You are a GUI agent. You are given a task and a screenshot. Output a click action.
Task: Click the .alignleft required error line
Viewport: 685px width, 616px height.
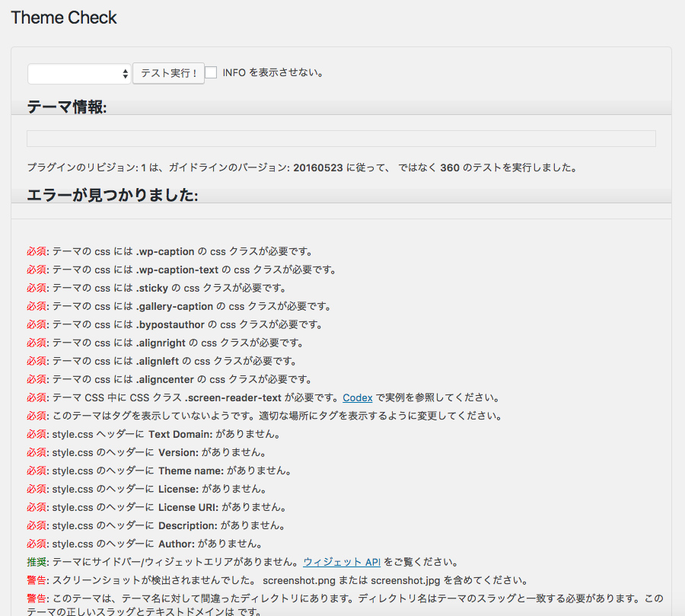pos(161,361)
